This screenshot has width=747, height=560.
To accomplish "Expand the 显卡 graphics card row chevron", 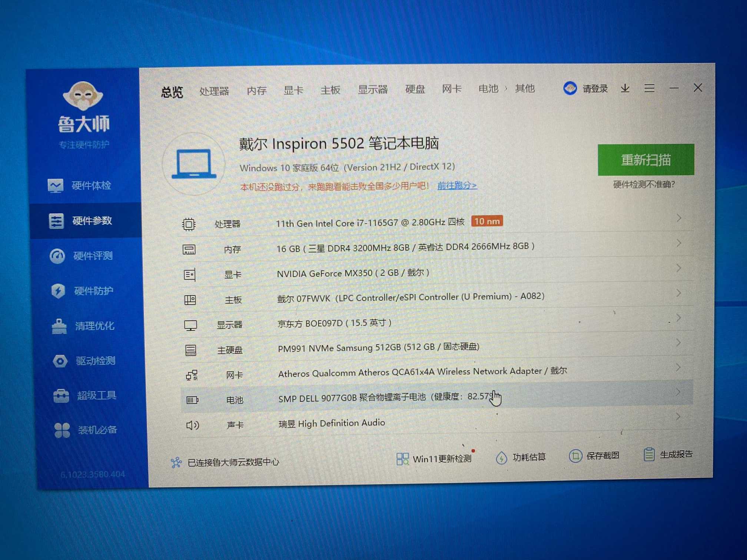I will click(x=678, y=268).
